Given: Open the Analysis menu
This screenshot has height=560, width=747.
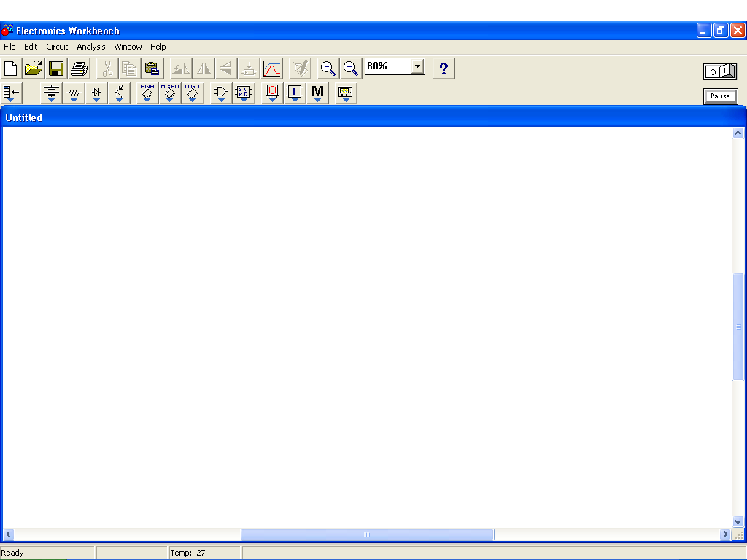Looking at the screenshot, I should pos(91,47).
